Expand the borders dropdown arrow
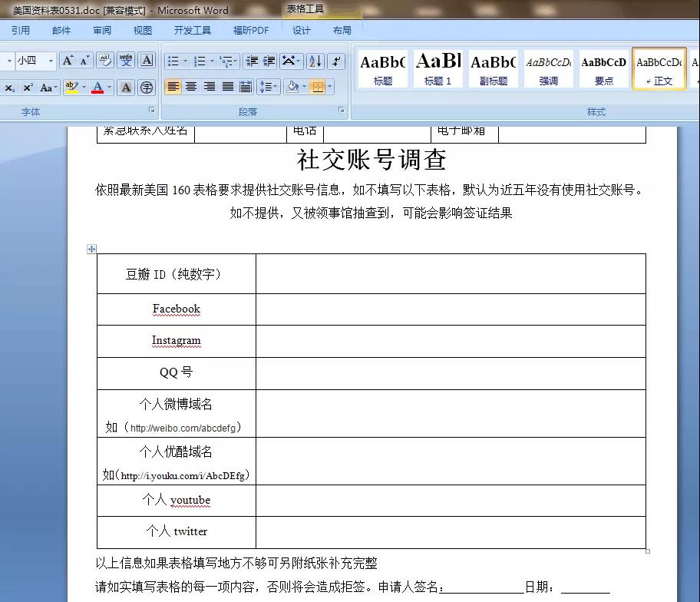This screenshot has width=700, height=602. tap(330, 87)
